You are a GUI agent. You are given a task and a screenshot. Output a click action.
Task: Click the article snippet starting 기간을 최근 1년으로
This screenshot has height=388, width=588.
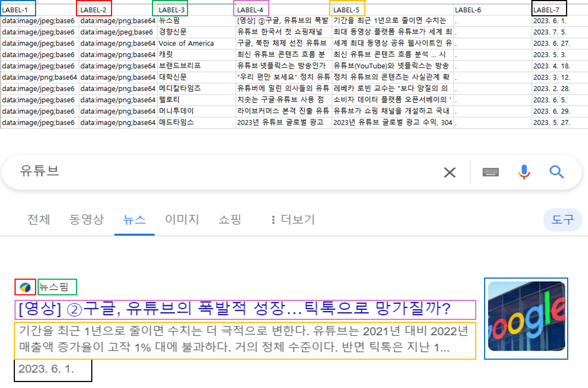coord(243,339)
